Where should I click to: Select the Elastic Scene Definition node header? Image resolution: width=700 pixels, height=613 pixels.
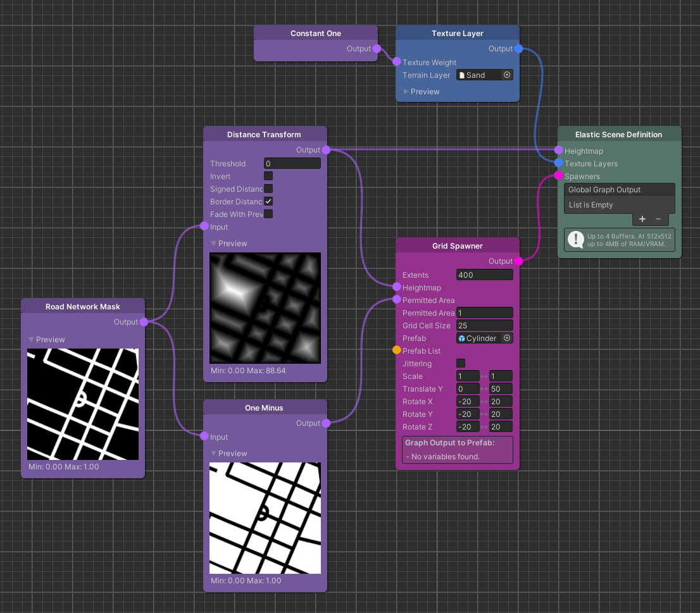point(618,135)
